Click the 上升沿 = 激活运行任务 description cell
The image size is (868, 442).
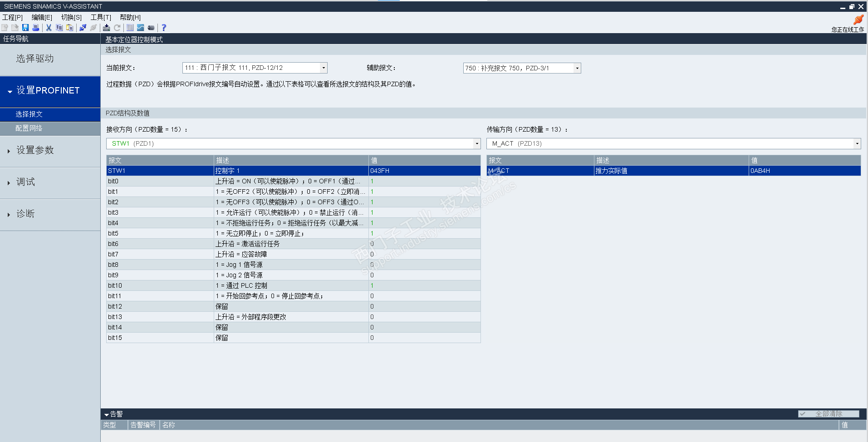(291, 244)
